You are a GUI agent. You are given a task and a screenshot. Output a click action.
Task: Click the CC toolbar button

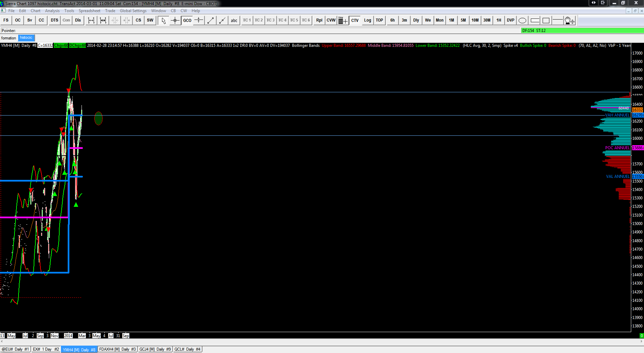pyautogui.click(x=41, y=20)
